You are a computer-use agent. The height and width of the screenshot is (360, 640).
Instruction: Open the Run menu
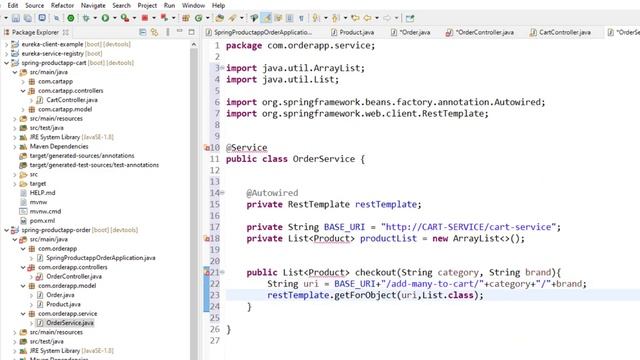click(169, 5)
